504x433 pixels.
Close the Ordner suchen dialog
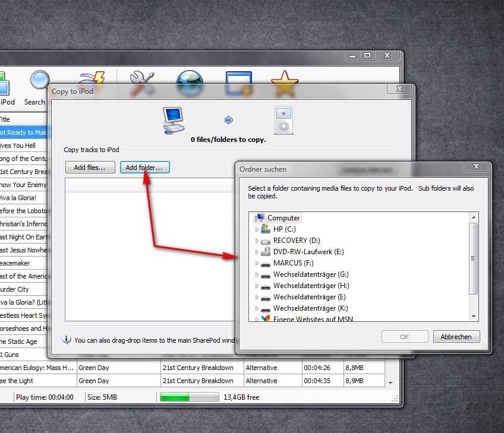(x=476, y=166)
